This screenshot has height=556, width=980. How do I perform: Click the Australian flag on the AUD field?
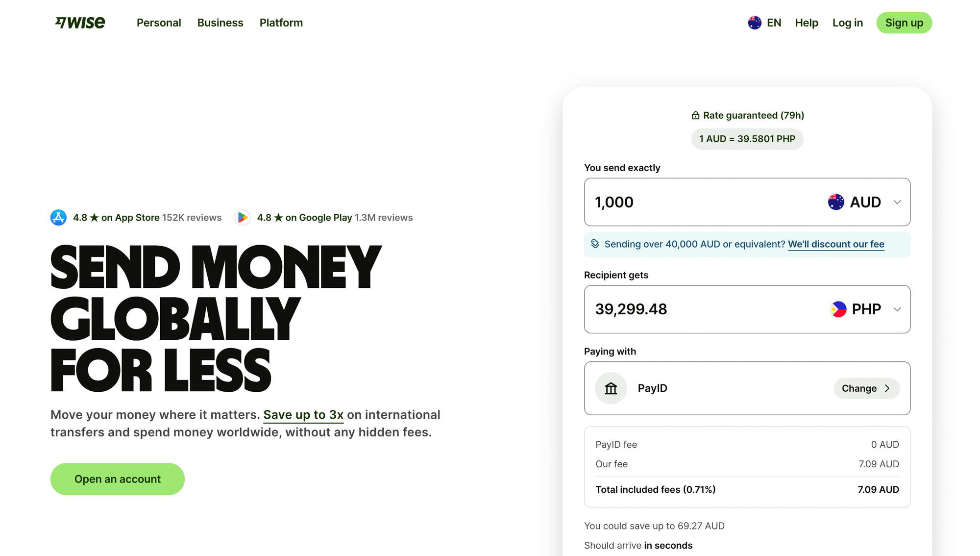click(x=836, y=202)
